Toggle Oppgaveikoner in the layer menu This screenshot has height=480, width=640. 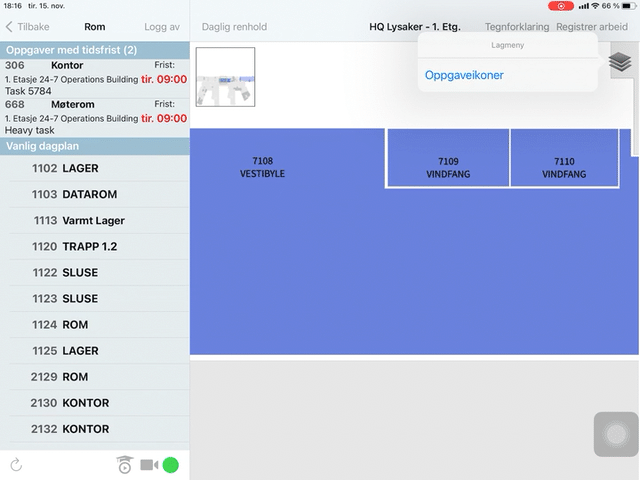464,75
